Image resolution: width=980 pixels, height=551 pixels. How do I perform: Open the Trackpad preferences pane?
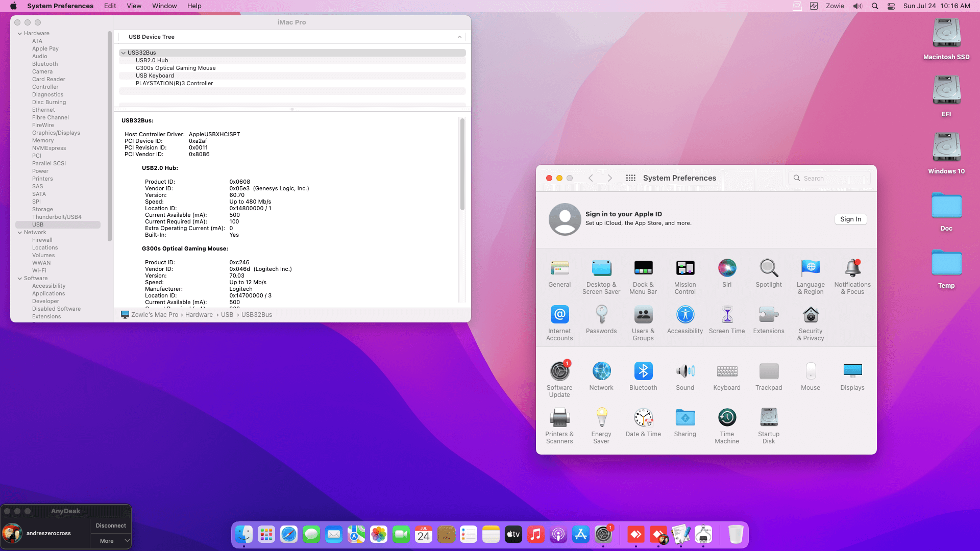tap(769, 377)
